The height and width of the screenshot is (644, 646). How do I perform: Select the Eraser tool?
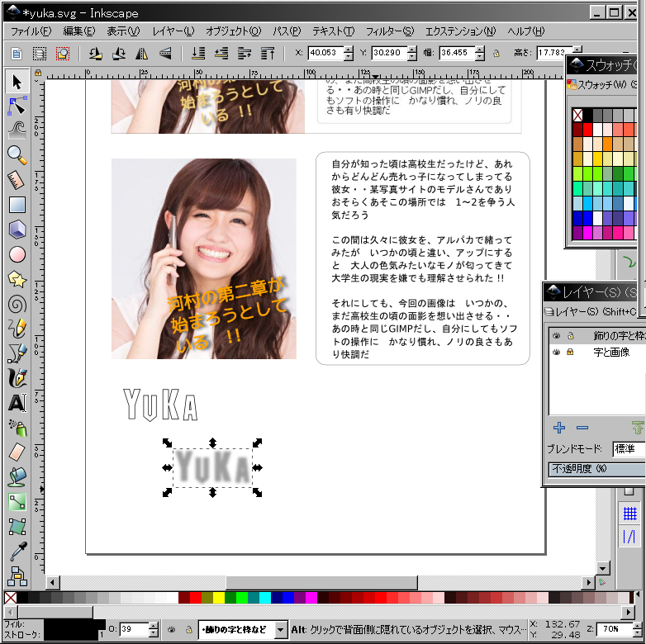coord(17,452)
